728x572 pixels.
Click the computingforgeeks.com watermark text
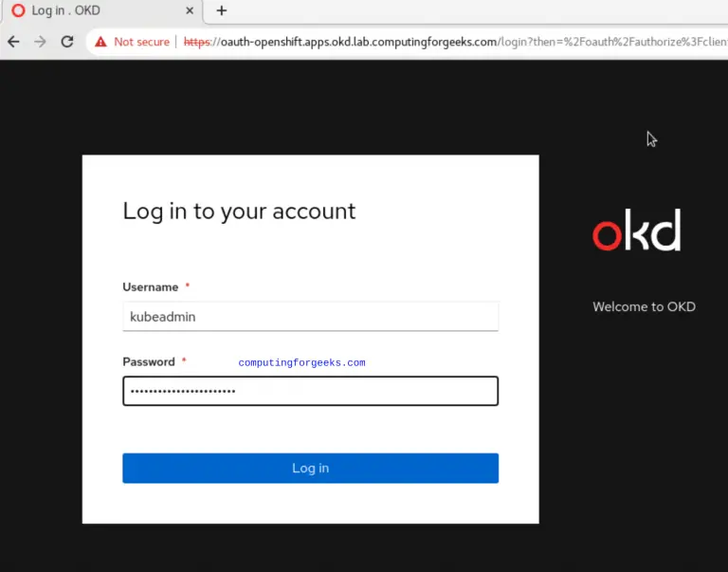click(301, 362)
